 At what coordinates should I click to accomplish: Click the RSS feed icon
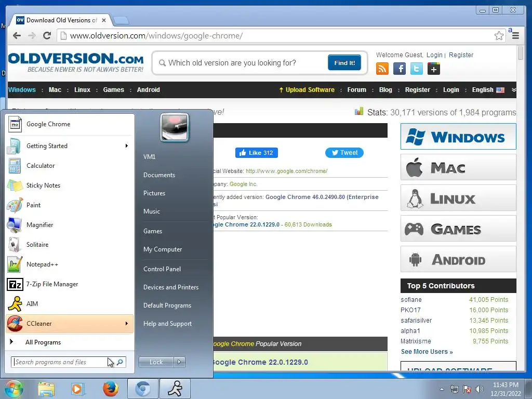point(382,69)
